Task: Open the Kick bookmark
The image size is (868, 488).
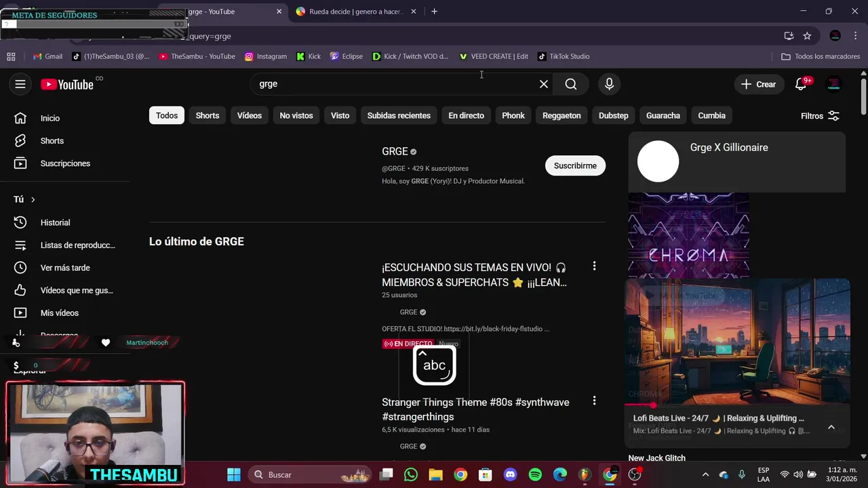Action: point(309,56)
